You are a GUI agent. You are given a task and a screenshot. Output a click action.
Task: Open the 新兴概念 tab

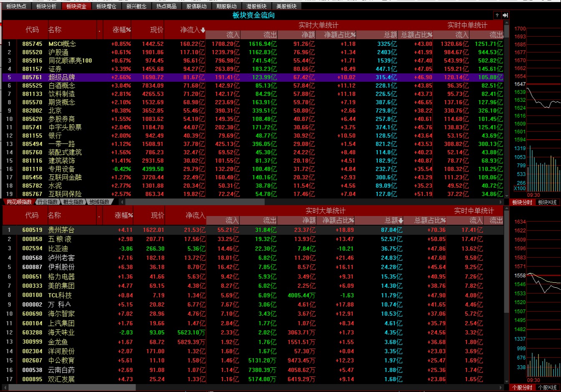tap(136, 6)
